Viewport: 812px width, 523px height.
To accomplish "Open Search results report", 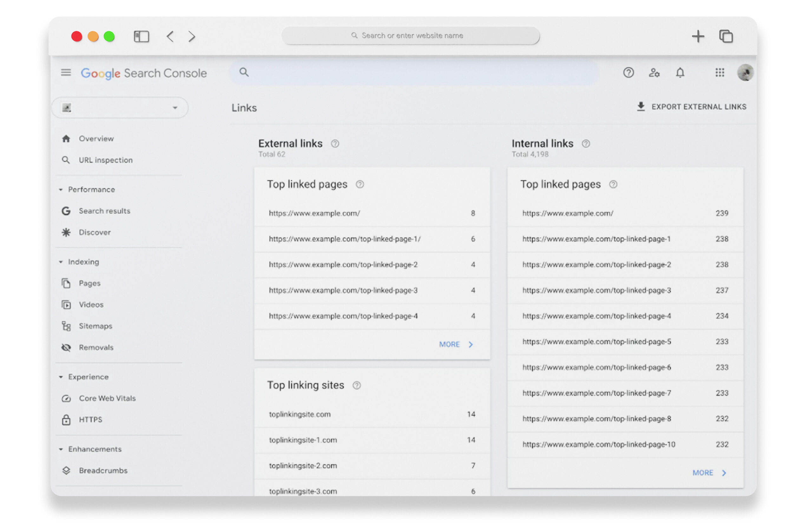I will click(x=105, y=211).
